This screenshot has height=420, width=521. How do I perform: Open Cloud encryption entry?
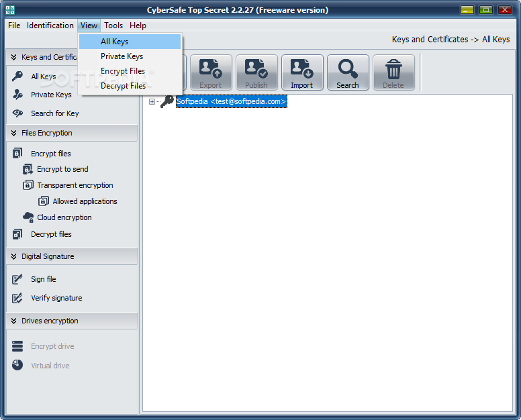pyautogui.click(x=64, y=218)
